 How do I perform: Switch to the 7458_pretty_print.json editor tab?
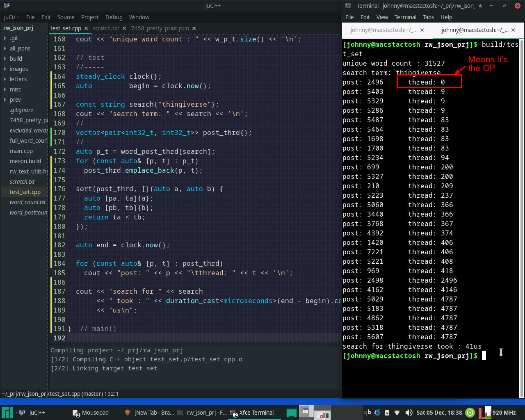(x=160, y=28)
